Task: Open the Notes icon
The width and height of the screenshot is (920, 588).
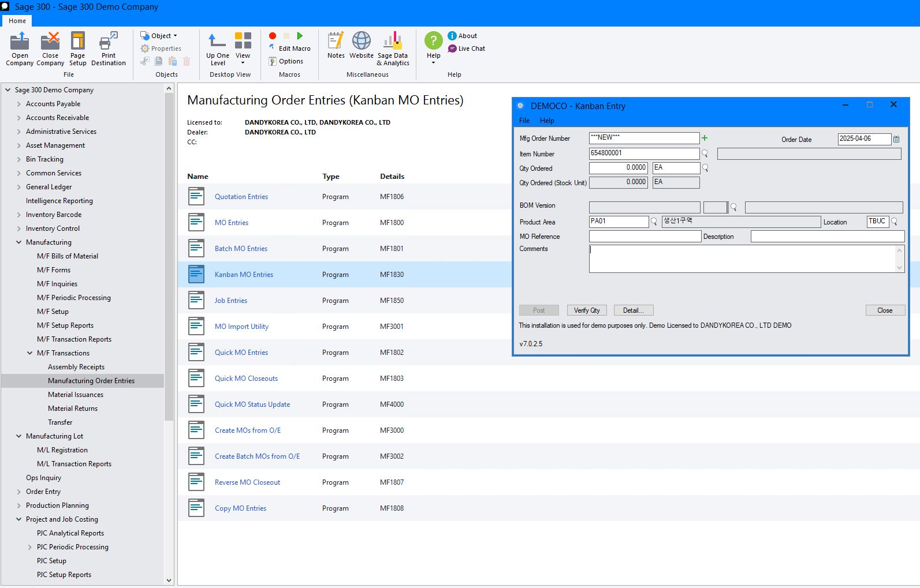Action: pos(336,41)
